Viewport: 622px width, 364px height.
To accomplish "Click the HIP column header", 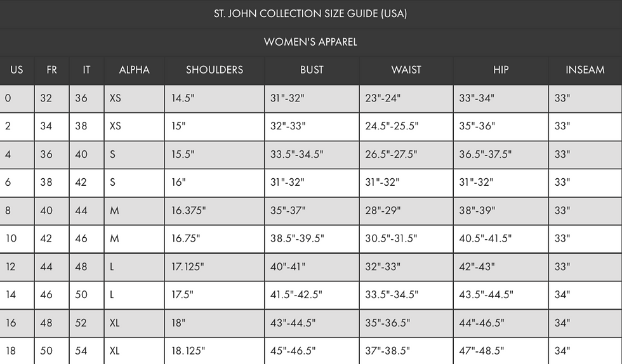I will 501,70.
